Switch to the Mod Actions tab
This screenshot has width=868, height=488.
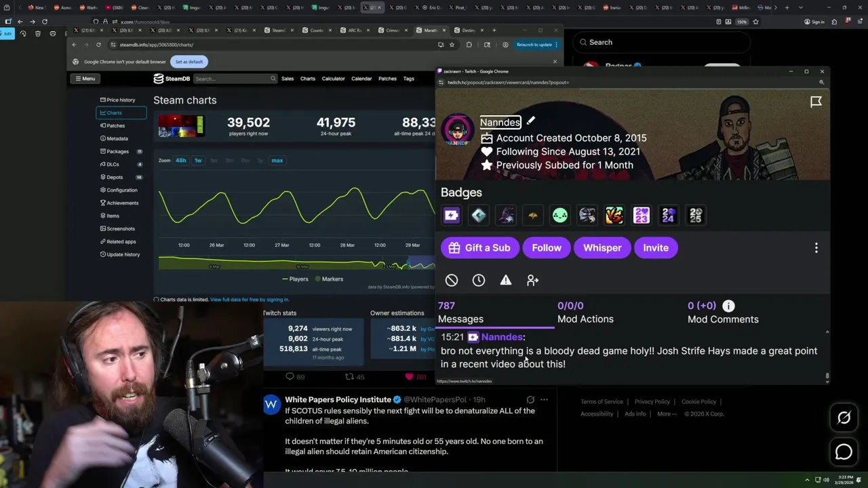[x=585, y=312]
